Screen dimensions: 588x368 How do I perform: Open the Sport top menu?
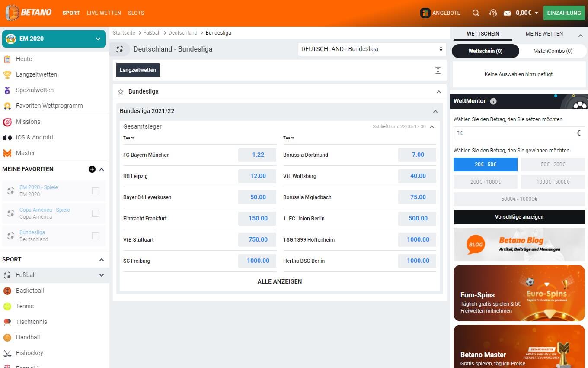[x=71, y=13]
